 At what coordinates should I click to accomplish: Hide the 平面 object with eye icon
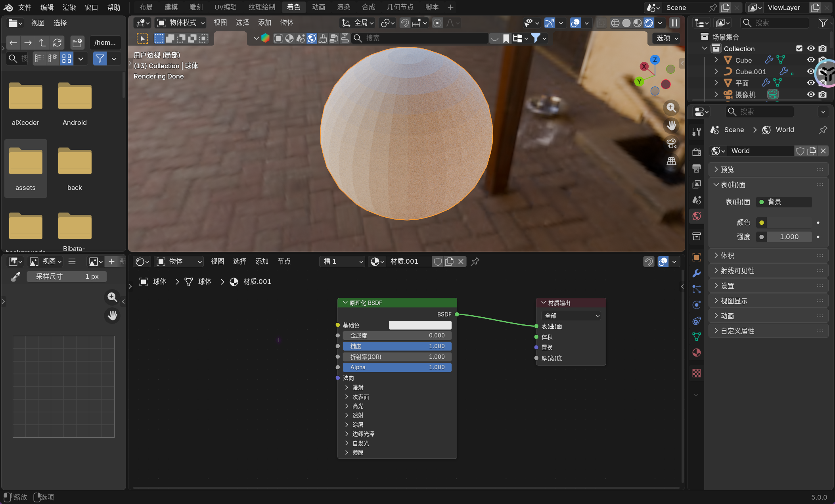tap(811, 83)
